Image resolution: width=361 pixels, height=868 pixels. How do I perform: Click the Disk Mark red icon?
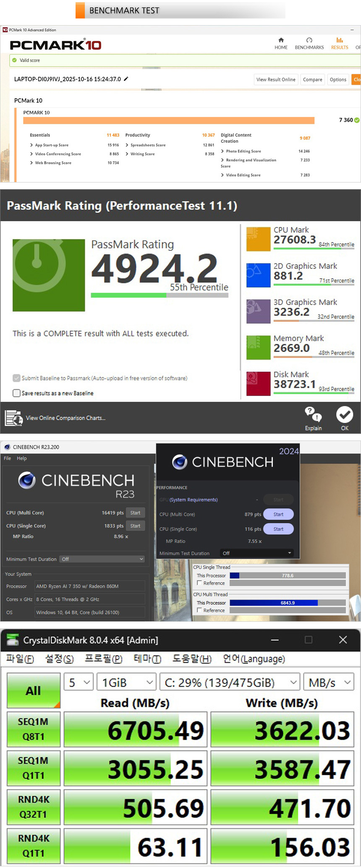[258, 383]
